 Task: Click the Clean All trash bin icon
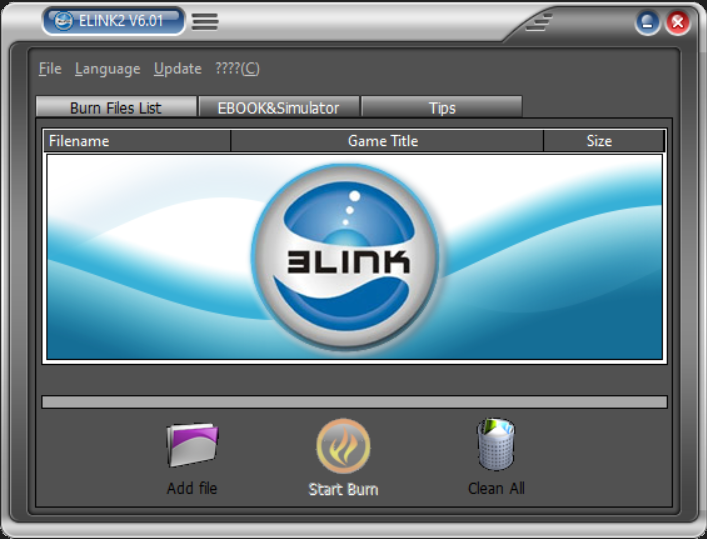[x=496, y=444]
